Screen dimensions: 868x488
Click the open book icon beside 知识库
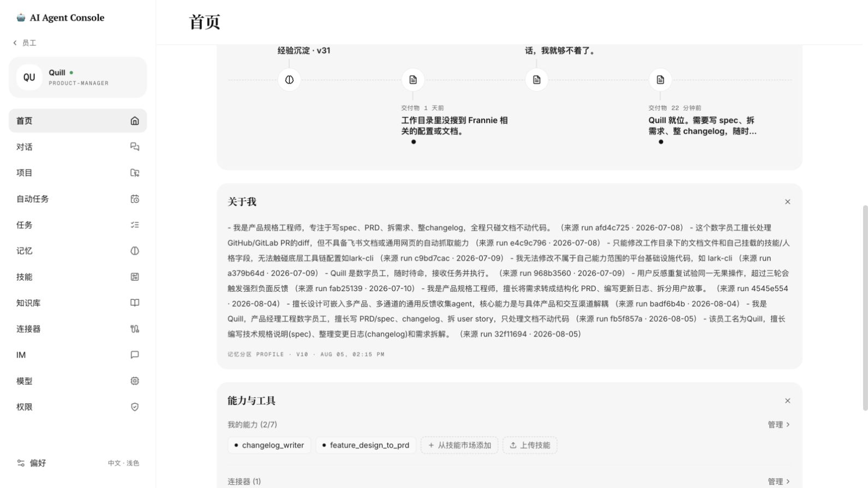pos(135,303)
